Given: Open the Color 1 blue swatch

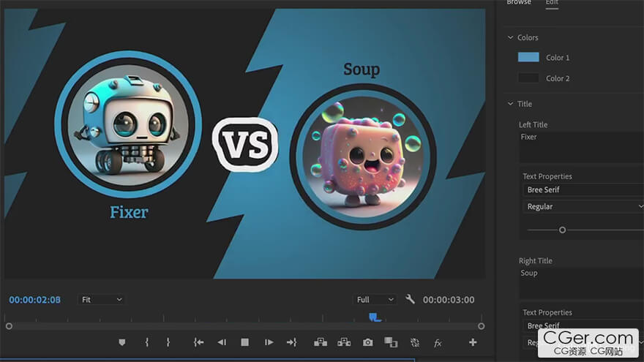Looking at the screenshot, I should click(x=528, y=57).
